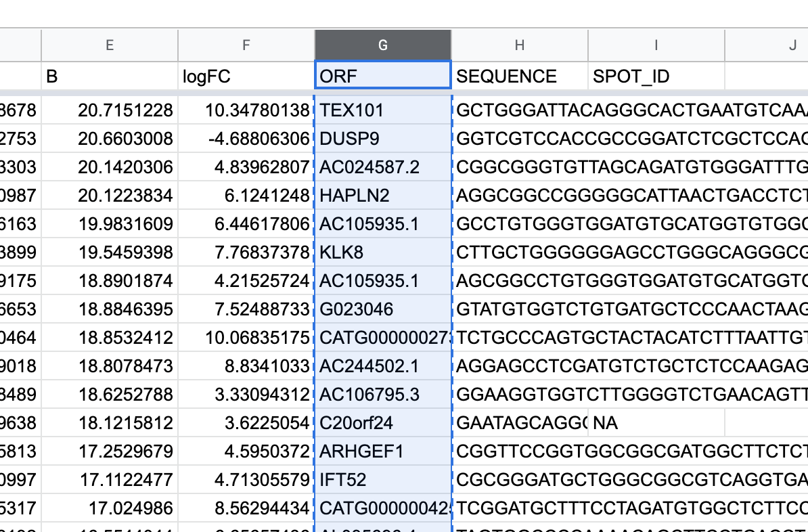This screenshot has width=808, height=532.
Task: Click the G023046 cell
Action: [x=383, y=309]
